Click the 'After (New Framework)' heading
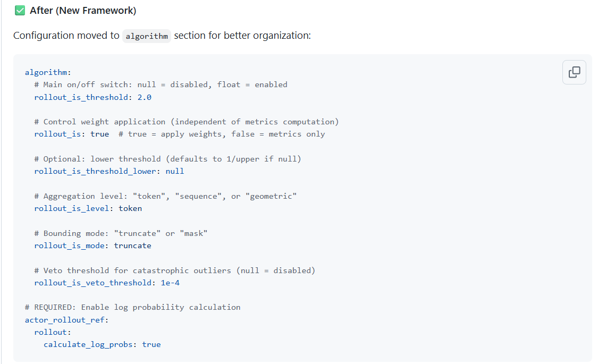 [x=83, y=10]
